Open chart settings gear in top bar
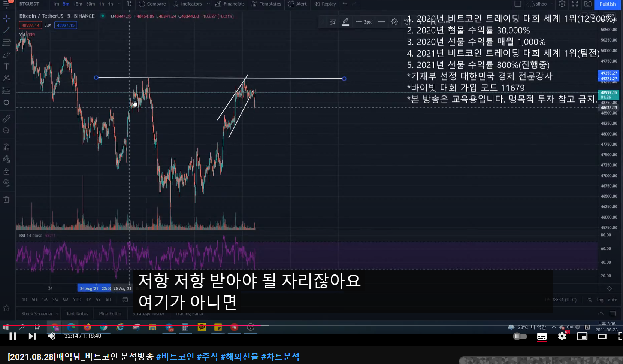 (562, 4)
